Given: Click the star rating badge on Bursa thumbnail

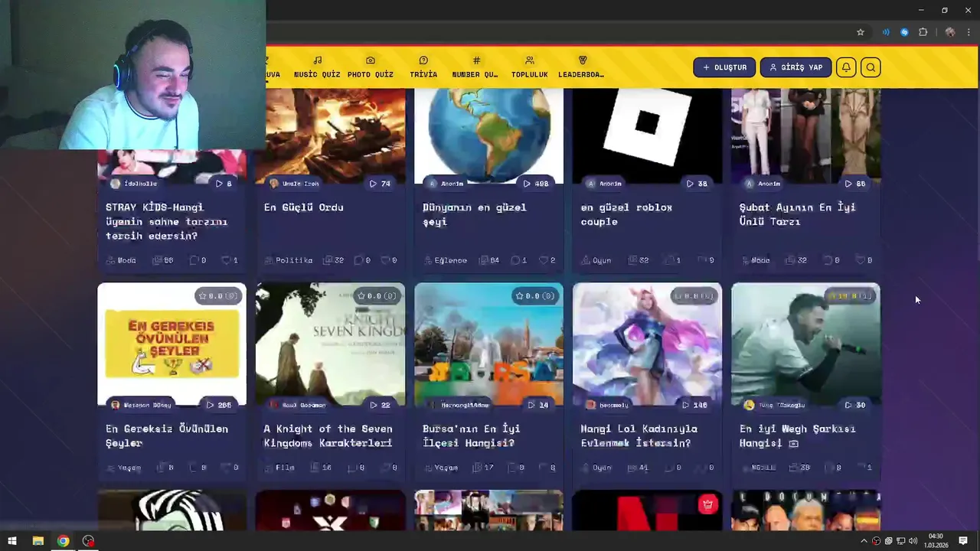Looking at the screenshot, I should (536, 295).
